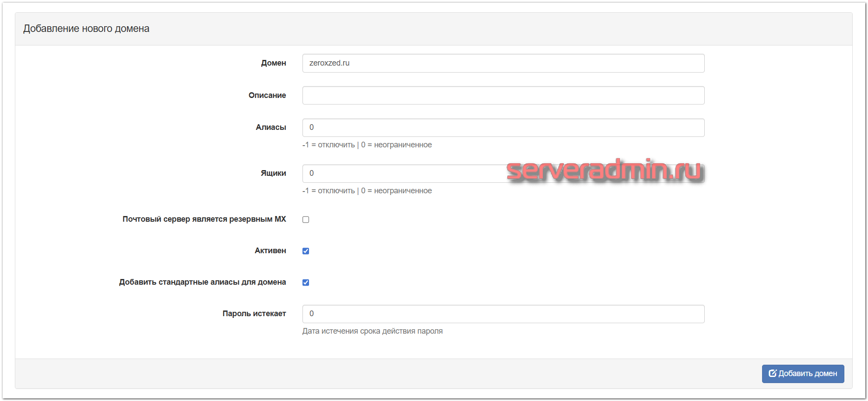Image resolution: width=868 pixels, height=401 pixels.
Task: Click the serveradmin.ru watermark
Action: pyautogui.click(x=605, y=171)
